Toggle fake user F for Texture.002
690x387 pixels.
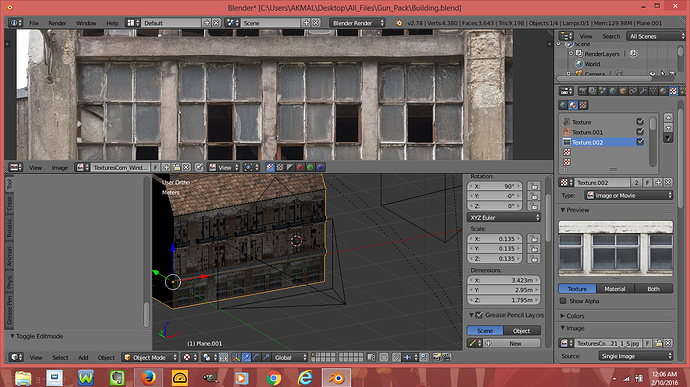[648, 182]
